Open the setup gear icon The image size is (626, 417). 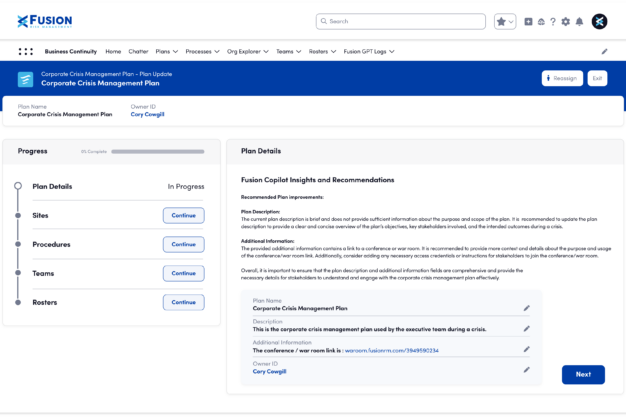pyautogui.click(x=566, y=22)
